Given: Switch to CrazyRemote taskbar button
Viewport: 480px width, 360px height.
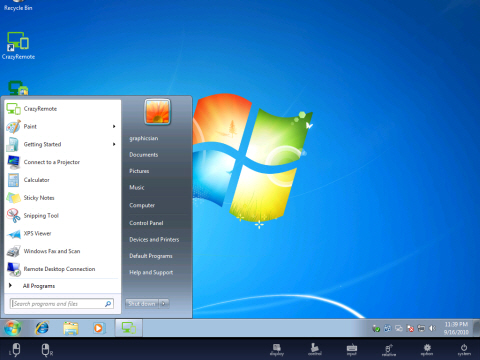Looking at the screenshot, I should (129, 328).
